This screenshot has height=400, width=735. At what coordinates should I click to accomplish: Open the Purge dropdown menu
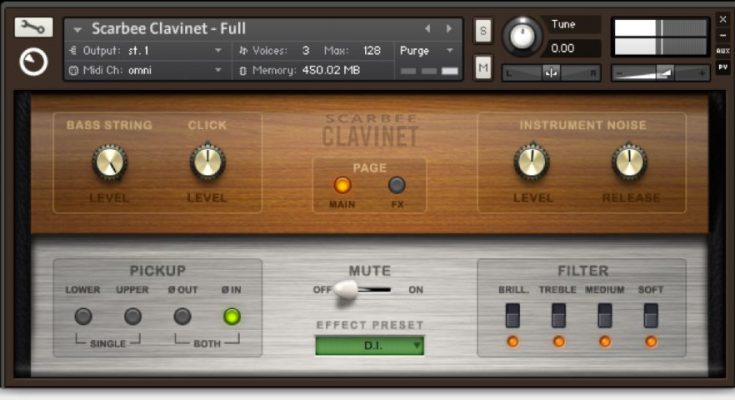coord(427,50)
